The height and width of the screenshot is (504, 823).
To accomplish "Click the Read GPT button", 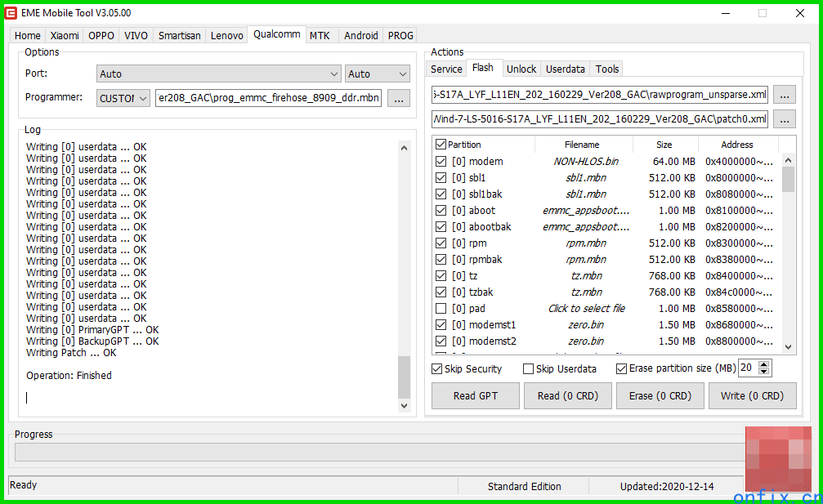I will pyautogui.click(x=476, y=396).
